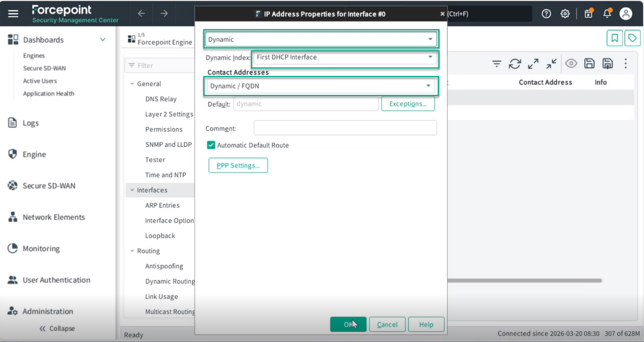Open the Dynamic / FQDN contact address dropdown

pos(320,86)
